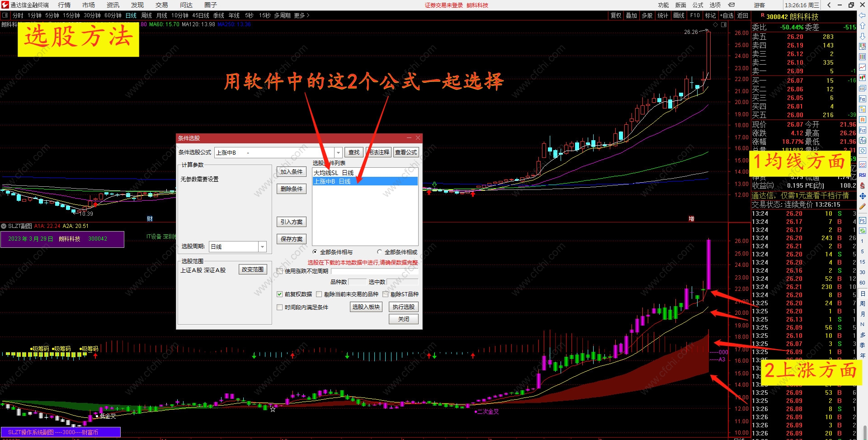Switch to the 周线 period tab
Image resolution: width=868 pixels, height=440 pixels.
click(x=146, y=15)
